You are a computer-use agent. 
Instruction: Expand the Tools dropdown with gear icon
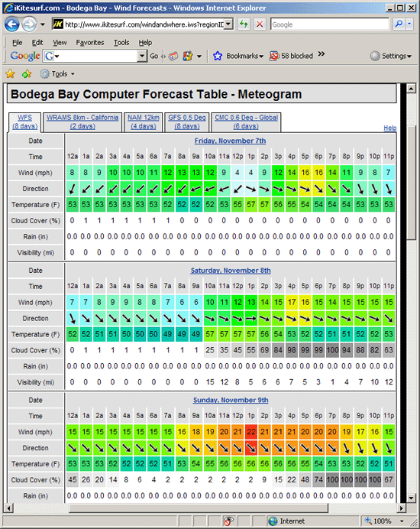(x=57, y=73)
